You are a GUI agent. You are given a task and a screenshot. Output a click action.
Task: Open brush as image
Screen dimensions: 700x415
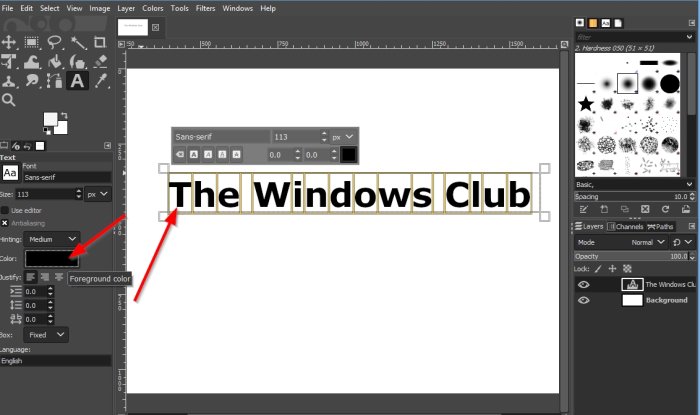pyautogui.click(x=686, y=209)
